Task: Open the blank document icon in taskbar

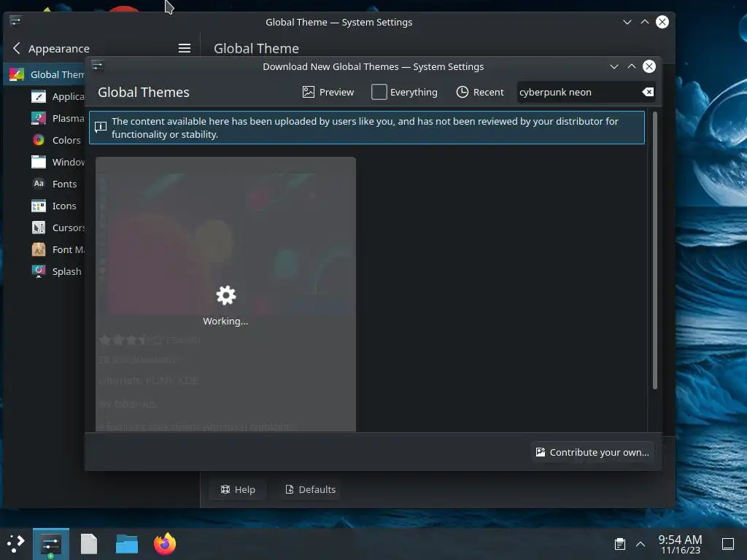Action: (x=88, y=544)
